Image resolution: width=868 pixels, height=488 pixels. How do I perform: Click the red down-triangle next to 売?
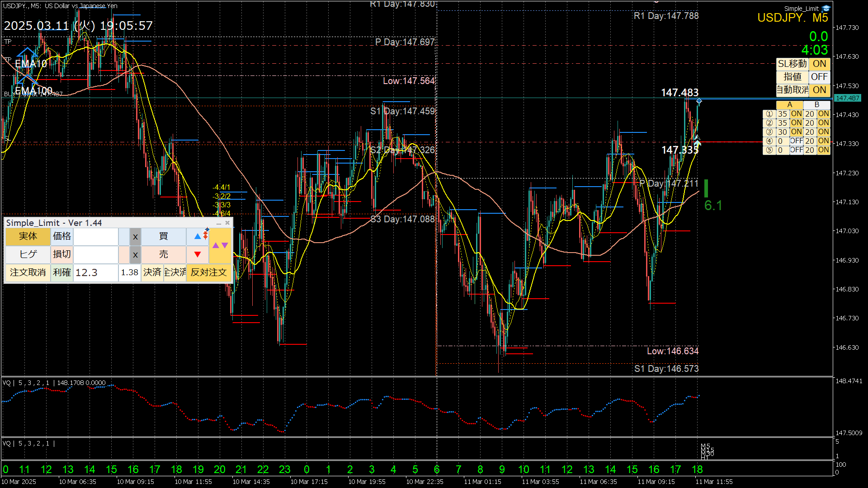(198, 254)
